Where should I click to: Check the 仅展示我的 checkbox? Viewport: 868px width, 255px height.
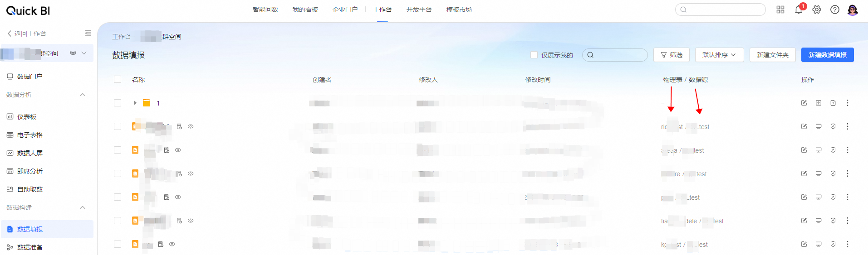tap(534, 55)
